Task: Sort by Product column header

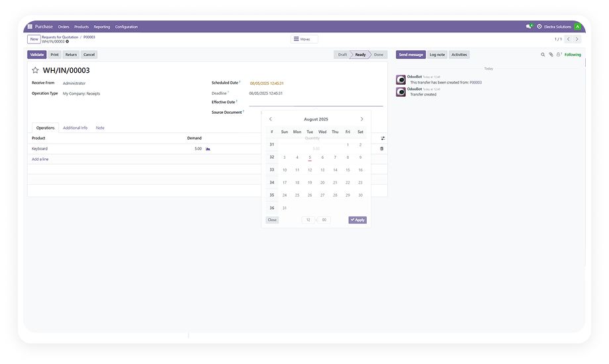Action: [38, 138]
